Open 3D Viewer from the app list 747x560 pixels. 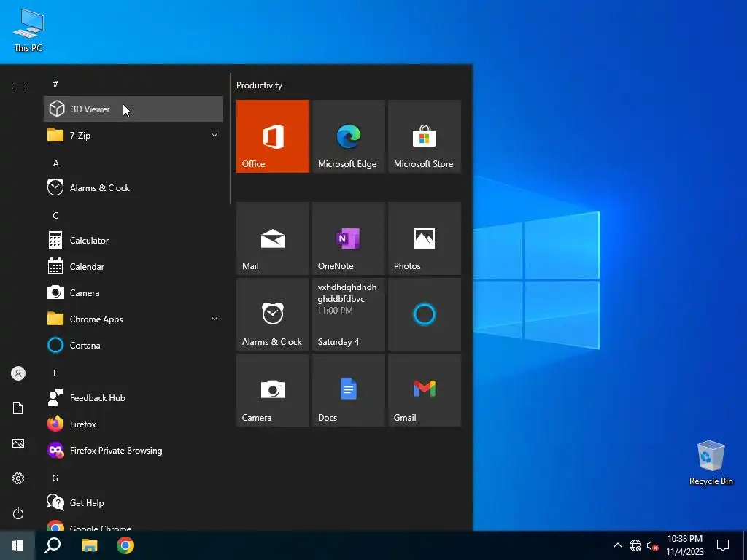click(133, 109)
